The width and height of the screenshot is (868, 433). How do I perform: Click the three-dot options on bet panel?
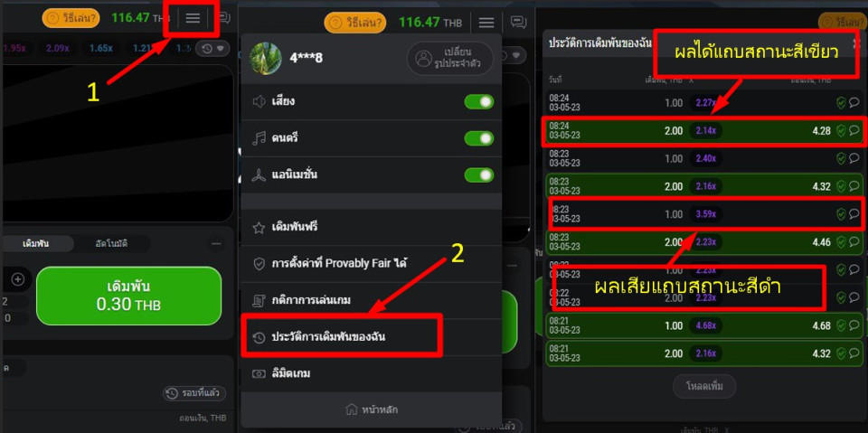pos(216,244)
